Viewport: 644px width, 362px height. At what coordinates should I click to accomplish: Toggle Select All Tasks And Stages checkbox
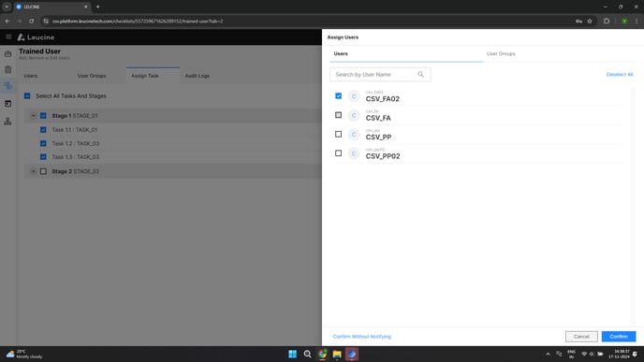pyautogui.click(x=27, y=95)
